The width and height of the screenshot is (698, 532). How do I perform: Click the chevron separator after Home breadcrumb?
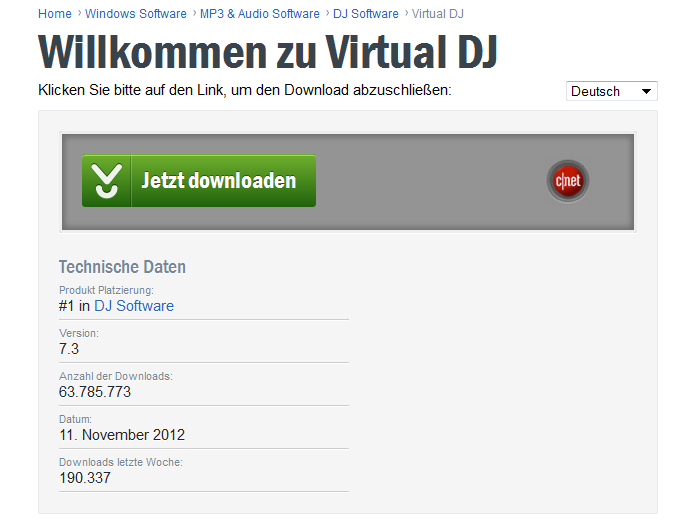[x=79, y=13]
